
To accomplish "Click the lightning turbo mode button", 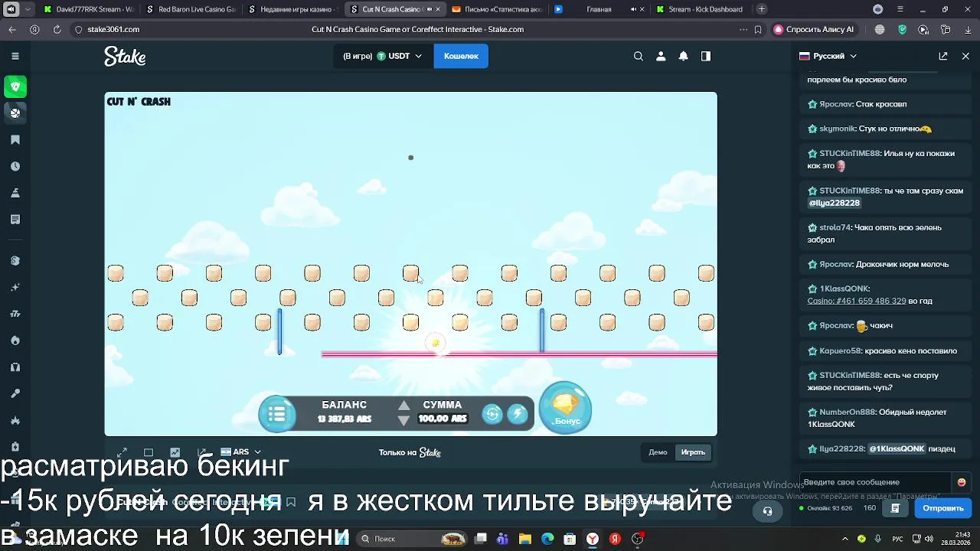I will tap(518, 414).
